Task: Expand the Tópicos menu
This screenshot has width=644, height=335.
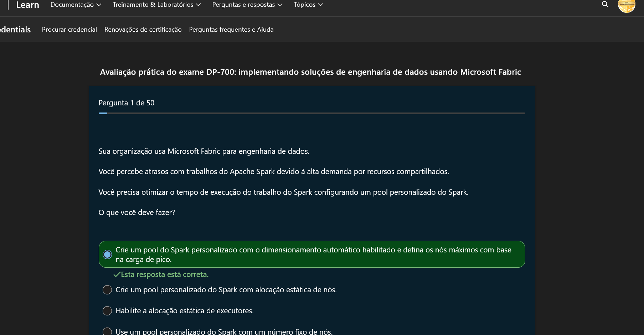Action: tap(308, 5)
